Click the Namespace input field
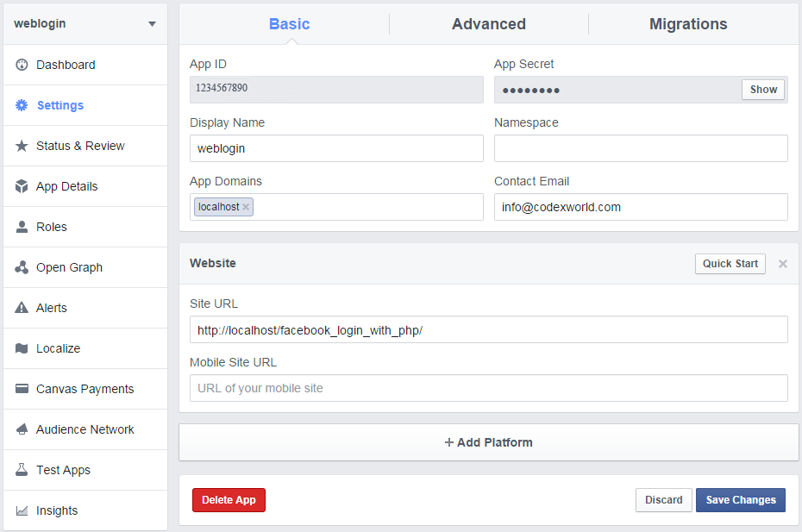Image resolution: width=802 pixels, height=532 pixels. point(641,148)
